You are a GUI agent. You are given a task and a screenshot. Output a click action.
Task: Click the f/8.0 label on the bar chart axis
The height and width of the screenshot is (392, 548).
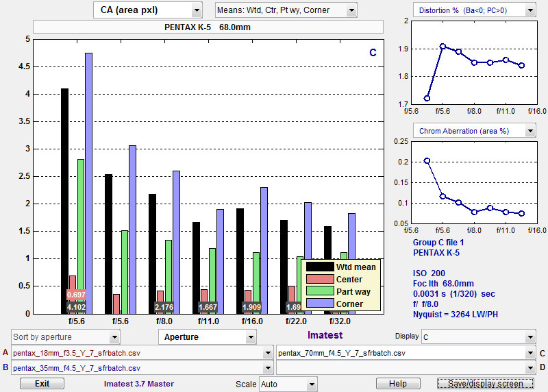(x=164, y=321)
